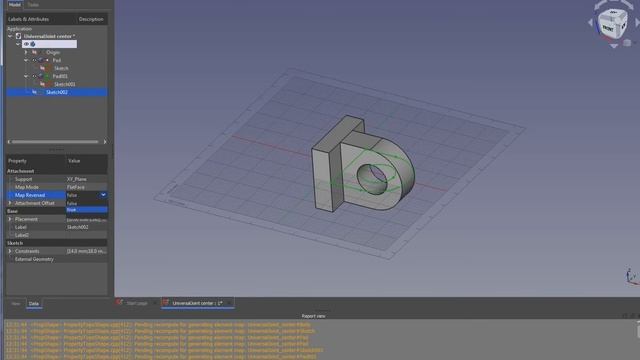Click the document icon beside UniversalJoint center
The width and height of the screenshot is (640, 360).
[x=18, y=36]
